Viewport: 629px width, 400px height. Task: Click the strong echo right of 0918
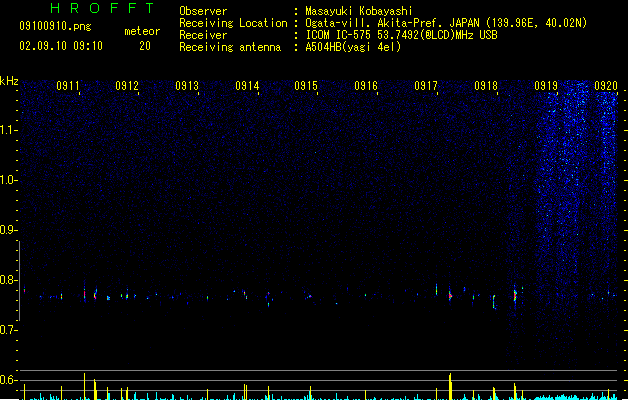pos(515,295)
